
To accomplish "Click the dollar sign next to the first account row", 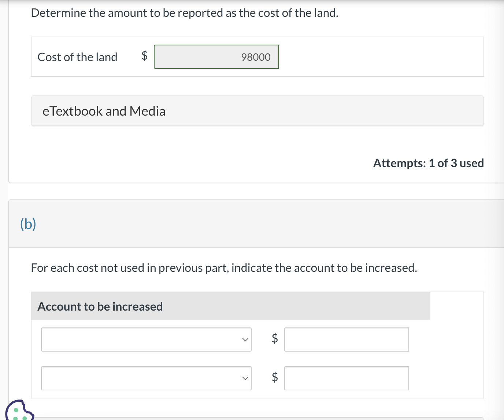I will click(274, 339).
